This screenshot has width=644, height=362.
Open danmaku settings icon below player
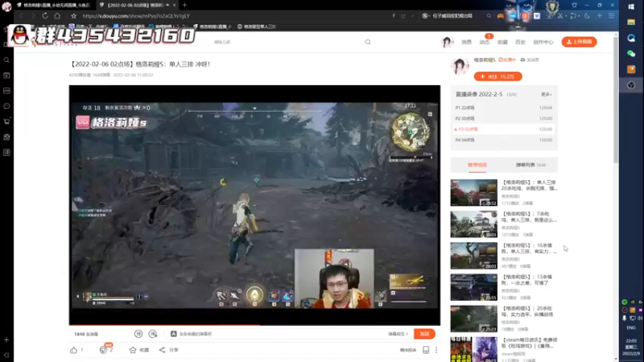click(153, 334)
